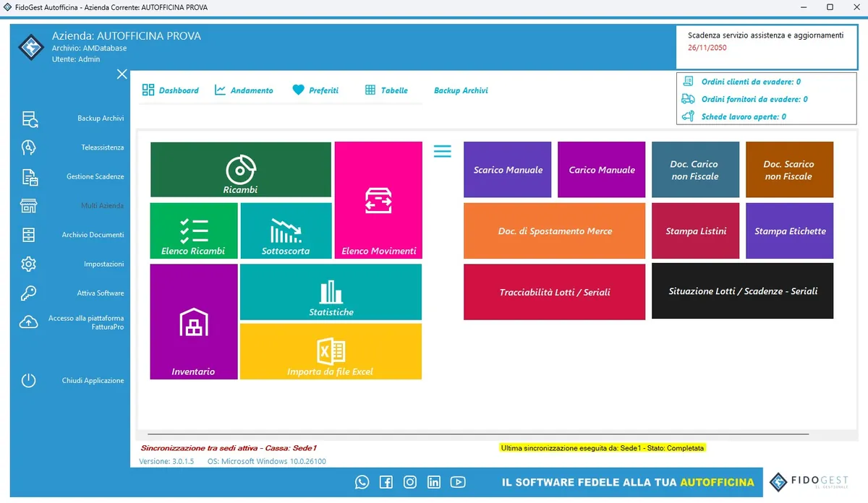Open the Tabelle tab
This screenshot has width=868, height=503.
click(x=386, y=90)
